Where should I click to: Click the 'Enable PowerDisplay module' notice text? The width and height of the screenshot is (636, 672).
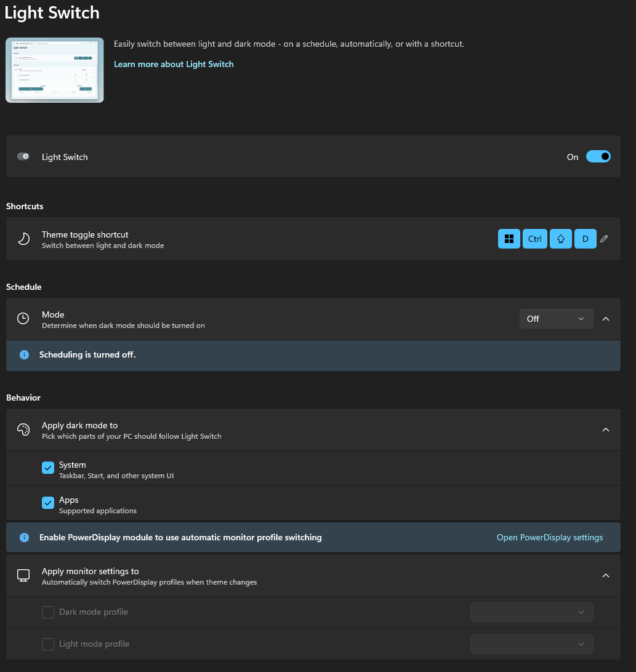[180, 537]
